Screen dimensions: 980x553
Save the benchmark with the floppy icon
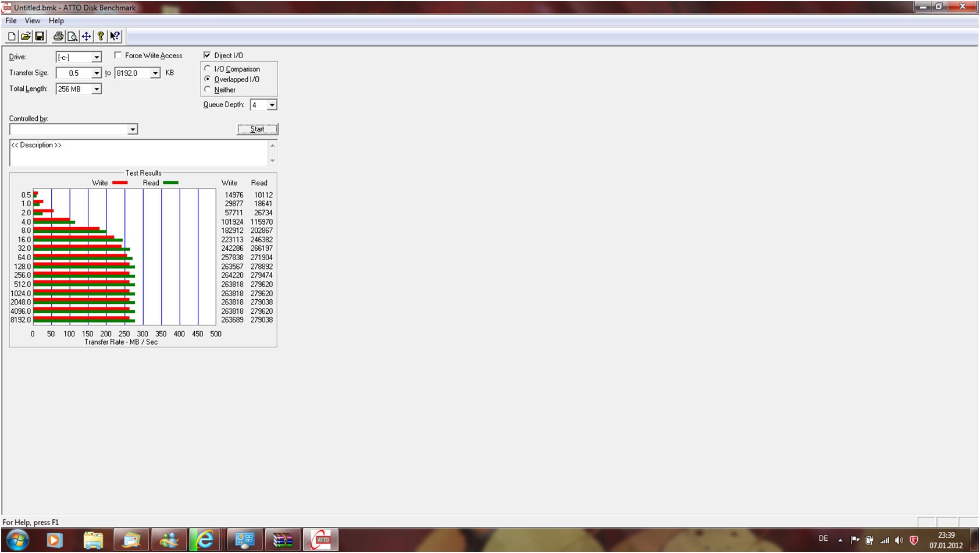pyautogui.click(x=40, y=37)
